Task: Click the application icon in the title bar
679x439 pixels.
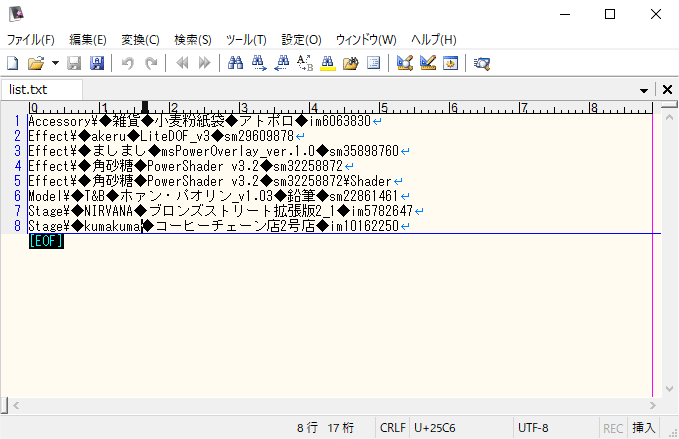Action: (16, 14)
